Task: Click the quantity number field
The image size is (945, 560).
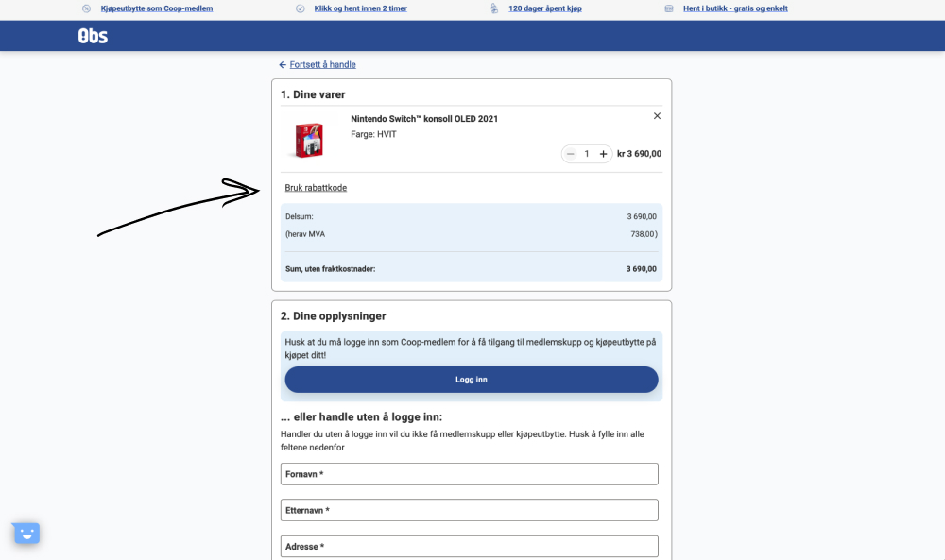Action: (x=587, y=154)
